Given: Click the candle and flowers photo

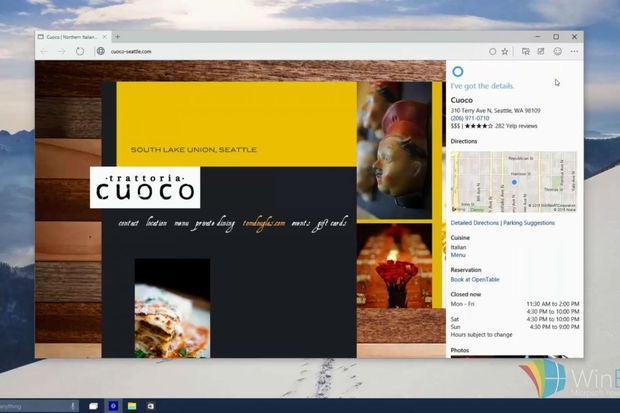Looking at the screenshot, I should click(x=394, y=265).
